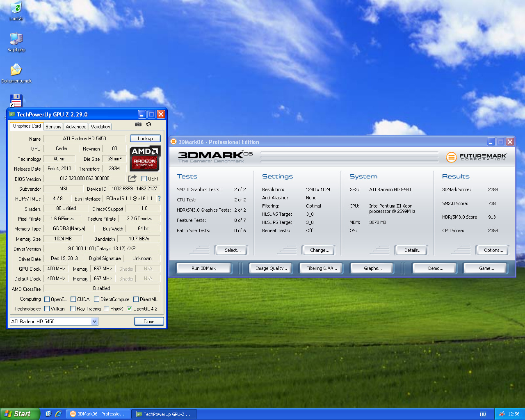The image size is (525, 420).
Task: Click the GPU-Z screenshot camera icon
Action: [138, 124]
